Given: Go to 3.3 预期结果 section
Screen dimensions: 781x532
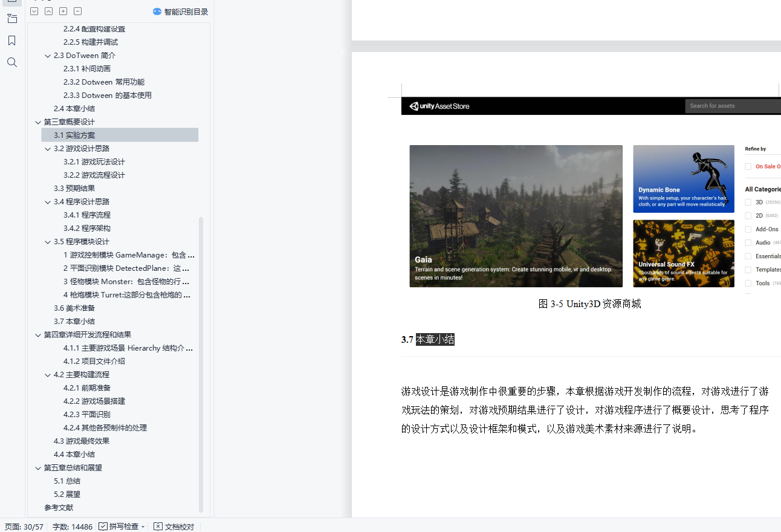Looking at the screenshot, I should (x=74, y=189).
